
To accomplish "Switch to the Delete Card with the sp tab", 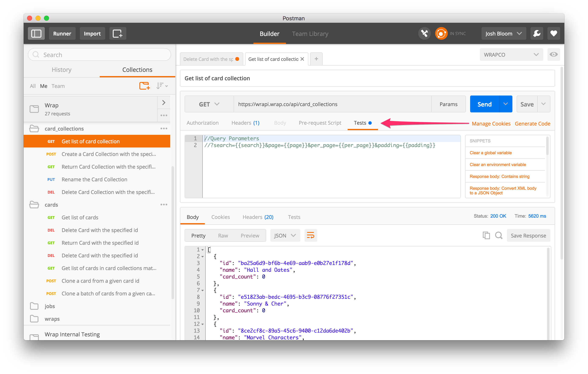I will point(211,59).
